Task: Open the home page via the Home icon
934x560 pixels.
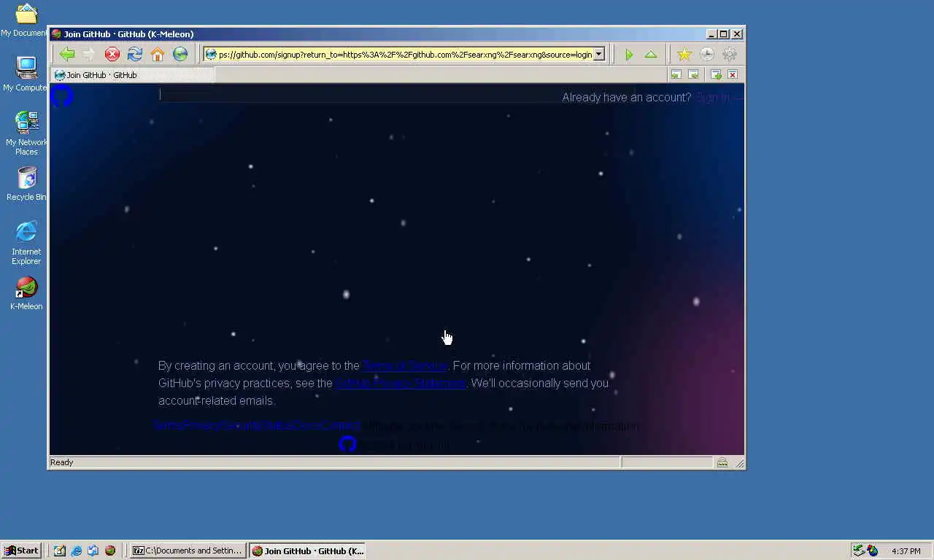Action: (x=157, y=54)
